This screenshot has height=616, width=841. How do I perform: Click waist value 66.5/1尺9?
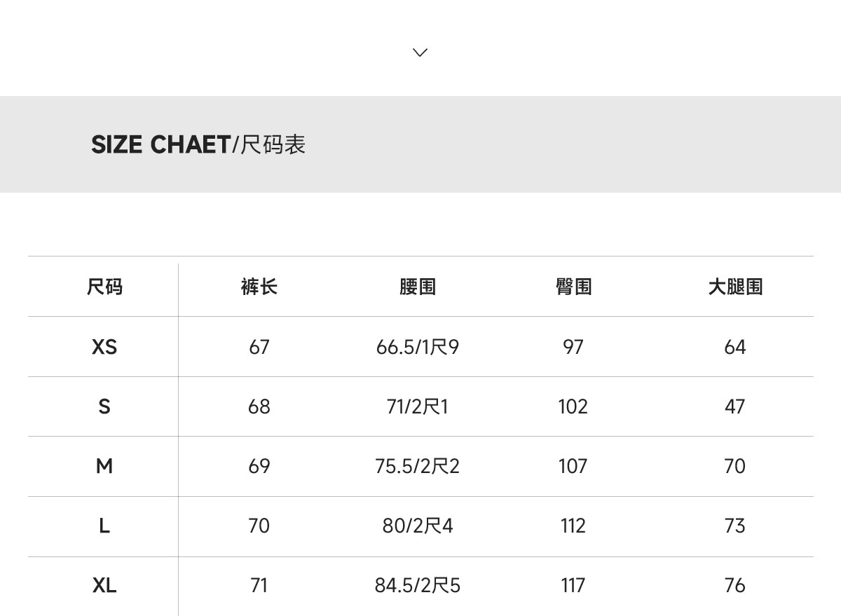(x=418, y=347)
